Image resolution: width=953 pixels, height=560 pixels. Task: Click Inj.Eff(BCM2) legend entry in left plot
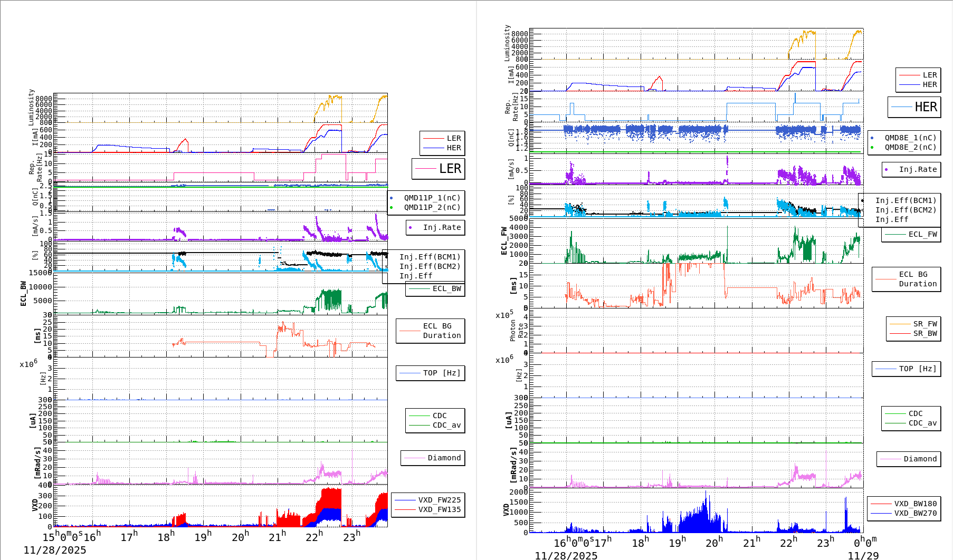(x=430, y=266)
